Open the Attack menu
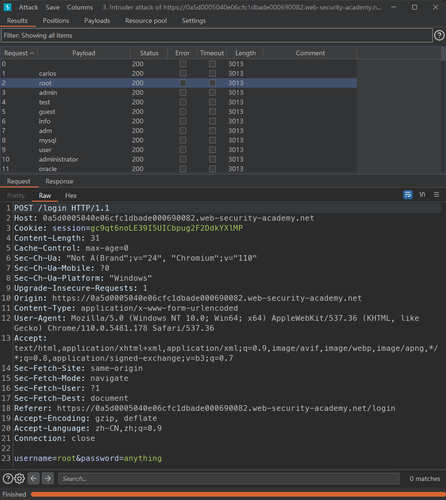446x500 pixels. point(28,7)
